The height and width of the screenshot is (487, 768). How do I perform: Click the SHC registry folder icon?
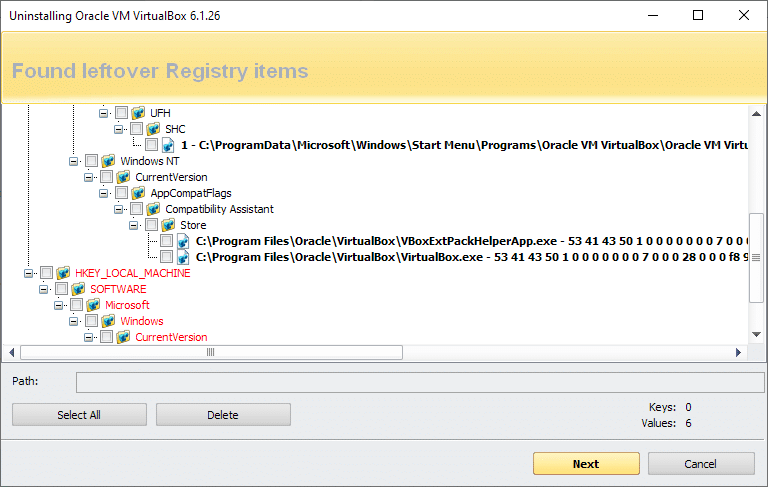(153, 129)
